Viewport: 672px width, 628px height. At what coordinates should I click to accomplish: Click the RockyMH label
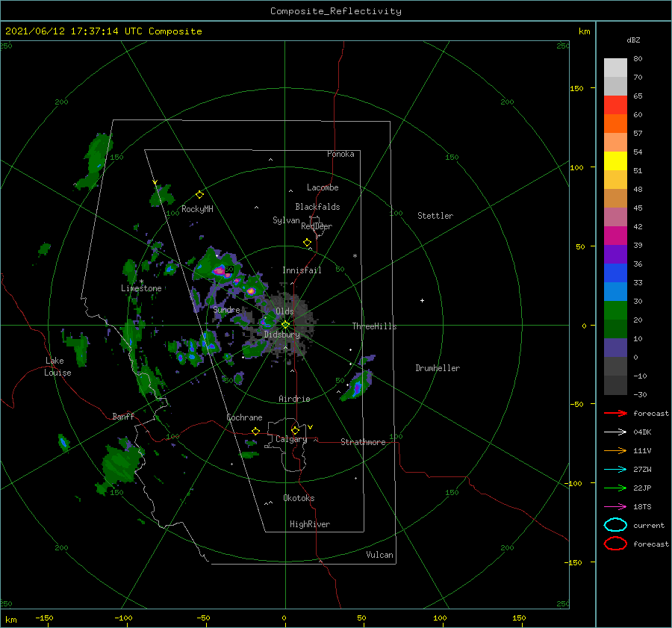[x=197, y=209]
